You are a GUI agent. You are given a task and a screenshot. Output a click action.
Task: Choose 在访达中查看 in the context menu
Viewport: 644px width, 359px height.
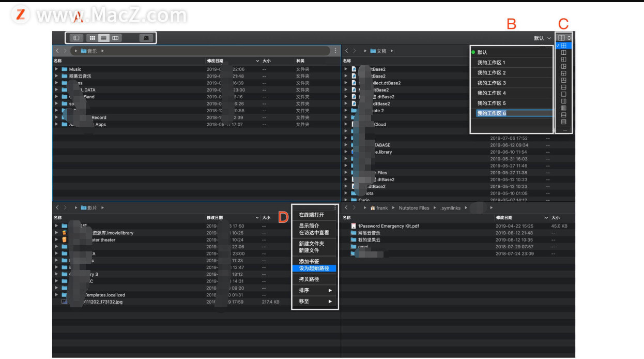tap(314, 233)
